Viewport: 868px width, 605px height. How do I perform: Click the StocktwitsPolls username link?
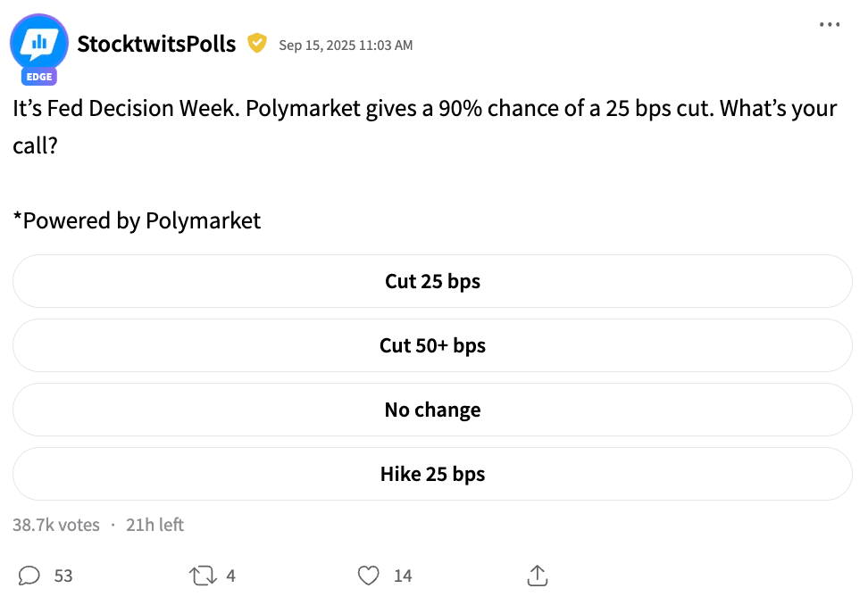click(156, 44)
